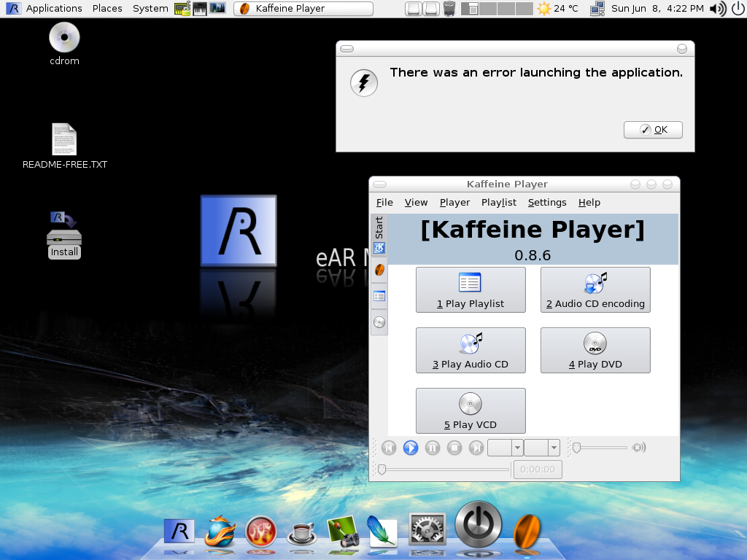This screenshot has width=747, height=560.
Task: Switch to the first workspace in the pager
Action: tap(470, 9)
